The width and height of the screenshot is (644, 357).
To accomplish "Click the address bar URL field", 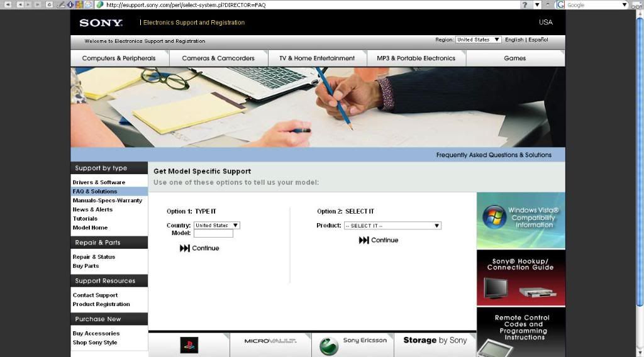I will pos(308,4).
